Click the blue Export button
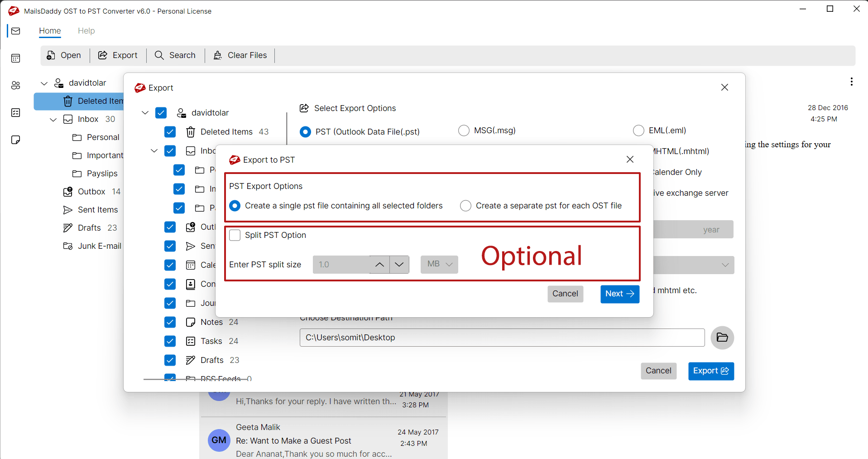The image size is (868, 459). (x=711, y=371)
